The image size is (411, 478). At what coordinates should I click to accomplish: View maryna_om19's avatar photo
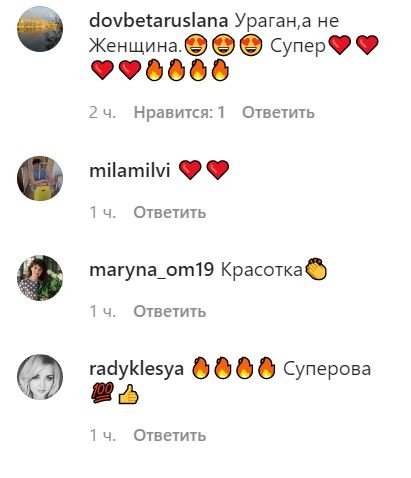tap(40, 278)
